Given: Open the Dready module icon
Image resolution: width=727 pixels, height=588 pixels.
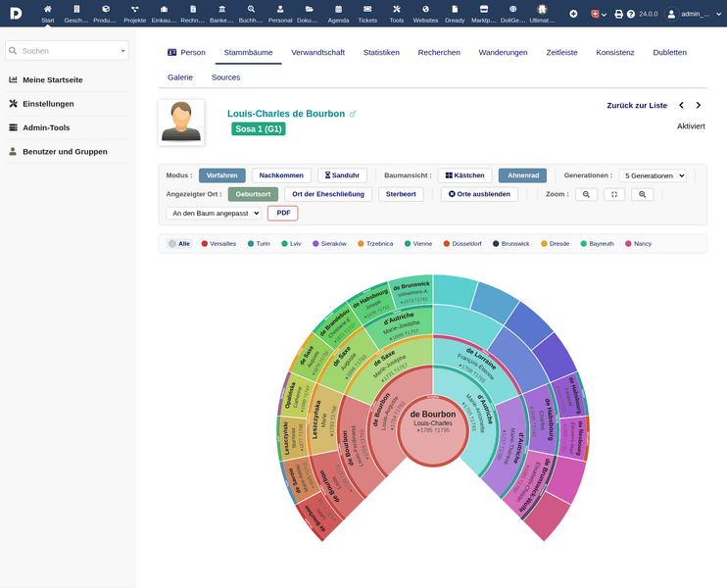Looking at the screenshot, I should click(x=455, y=9).
